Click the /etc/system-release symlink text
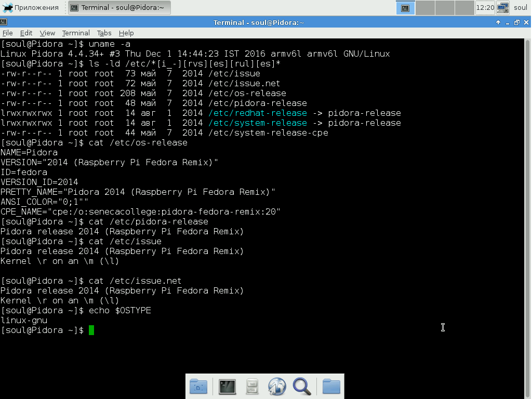Viewport: 532px width, 399px height. coord(258,123)
